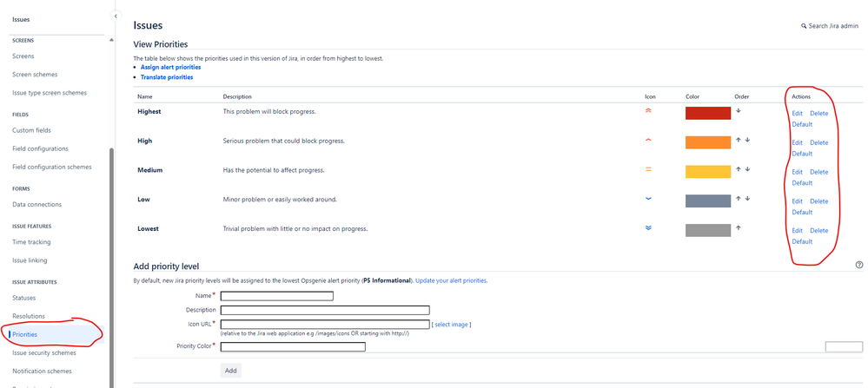The height and width of the screenshot is (388, 868).
Task: Move High priority down with arrow
Action: (x=747, y=140)
